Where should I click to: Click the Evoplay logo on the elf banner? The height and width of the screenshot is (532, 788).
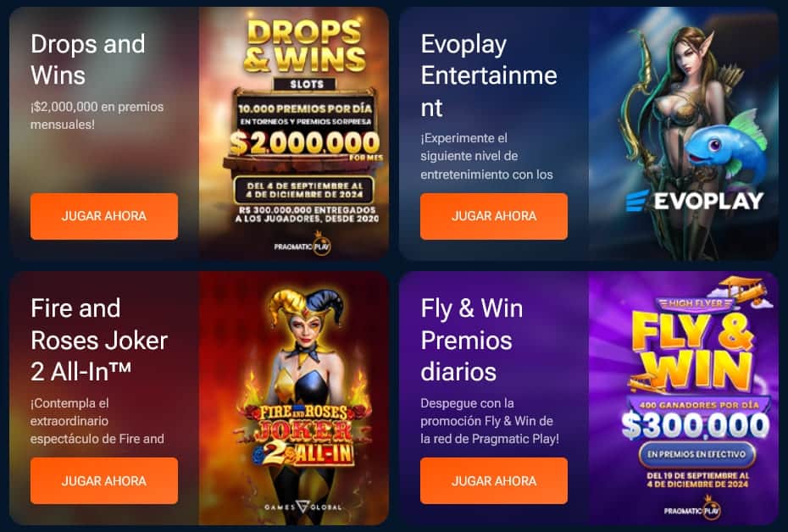point(695,201)
